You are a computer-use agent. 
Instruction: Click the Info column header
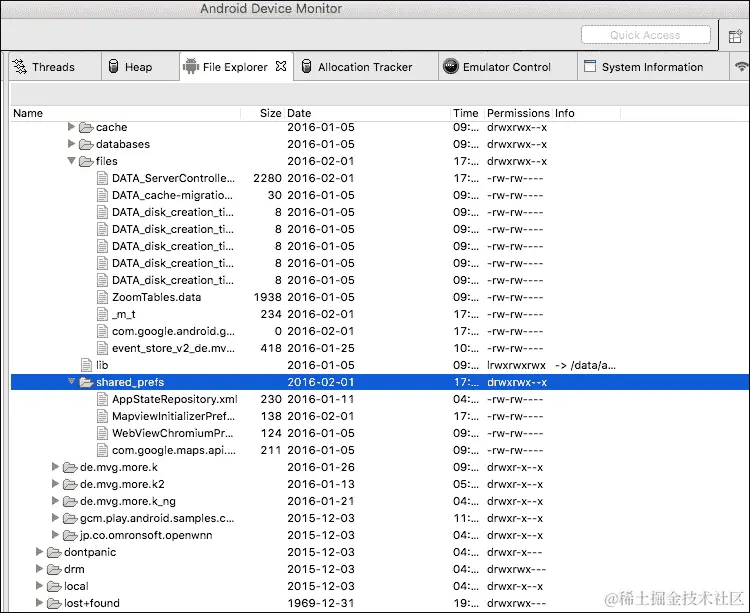coord(586,113)
